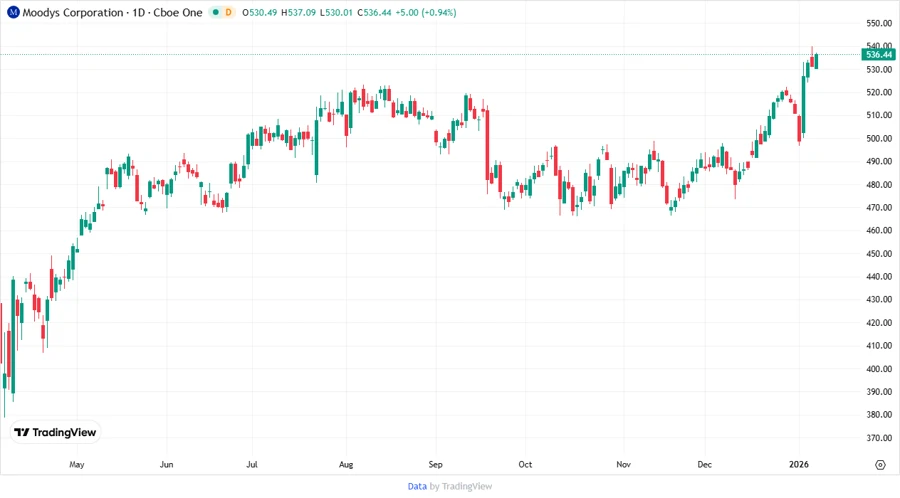900x498 pixels.
Task: Click the 400.00 price axis label
Action: click(879, 369)
